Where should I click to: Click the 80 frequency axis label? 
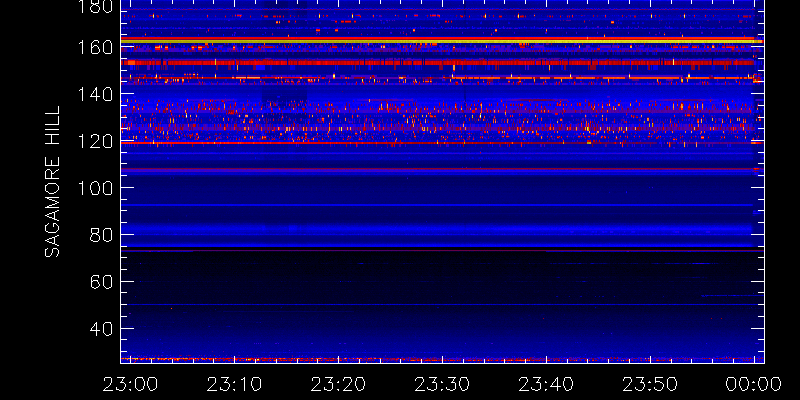click(100, 235)
